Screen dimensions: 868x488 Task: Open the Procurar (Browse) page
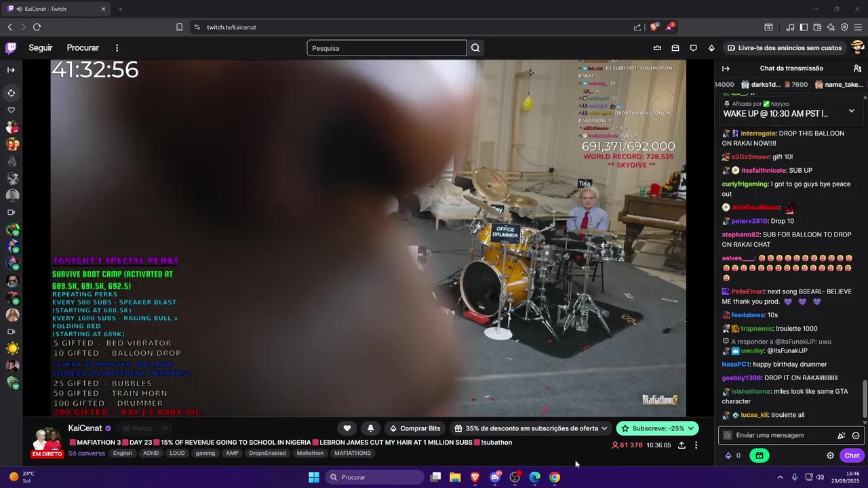(x=83, y=48)
